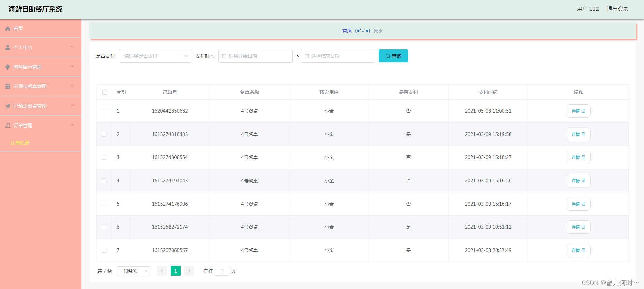Open 未预定餐桌管理 sidebar menu
Viewport: 644px width, 289px height.
tap(40, 86)
